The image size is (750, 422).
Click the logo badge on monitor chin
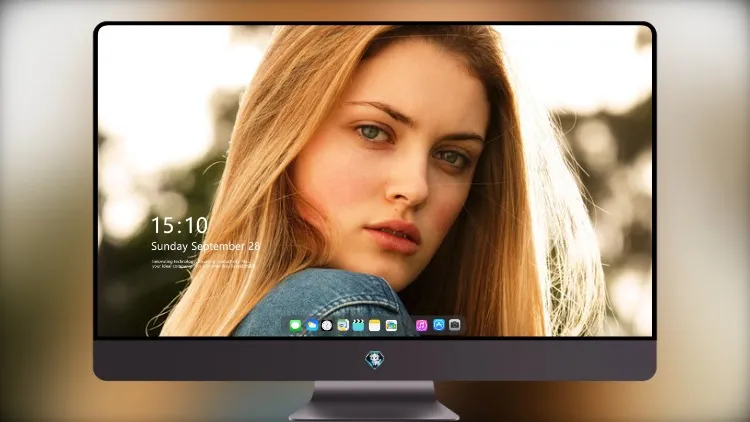tap(375, 359)
